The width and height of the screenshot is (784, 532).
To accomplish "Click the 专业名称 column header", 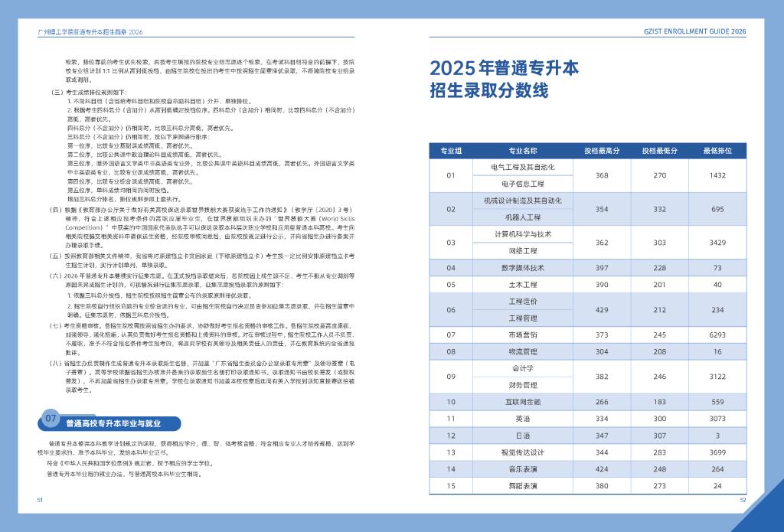I will [x=522, y=151].
